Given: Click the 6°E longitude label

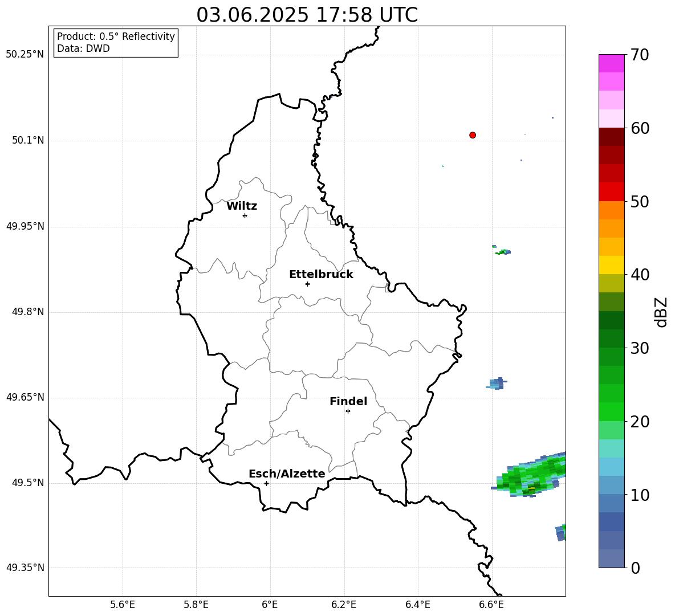Looking at the screenshot, I should pyautogui.click(x=270, y=605).
